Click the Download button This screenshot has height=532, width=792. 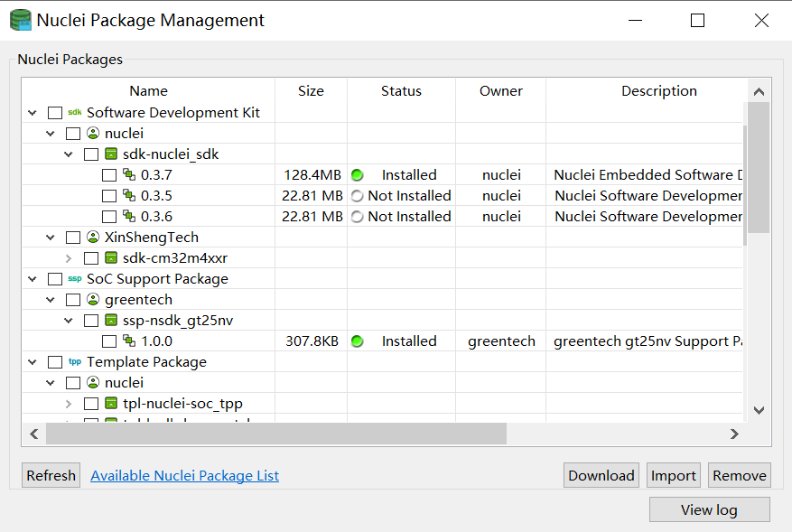601,475
